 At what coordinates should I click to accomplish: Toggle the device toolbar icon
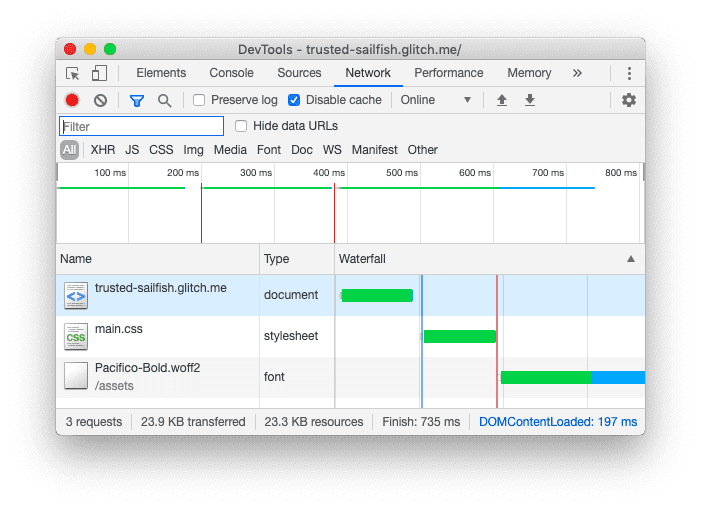tap(99, 73)
